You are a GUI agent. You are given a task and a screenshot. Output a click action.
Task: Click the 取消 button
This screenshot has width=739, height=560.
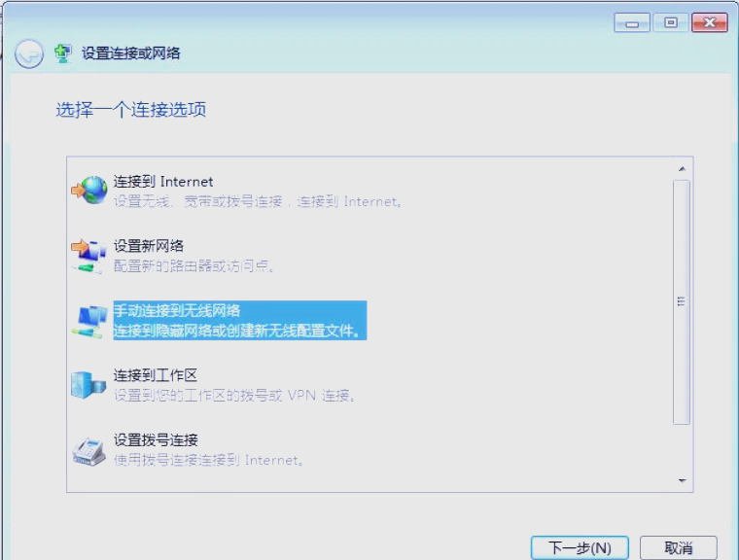click(x=679, y=547)
